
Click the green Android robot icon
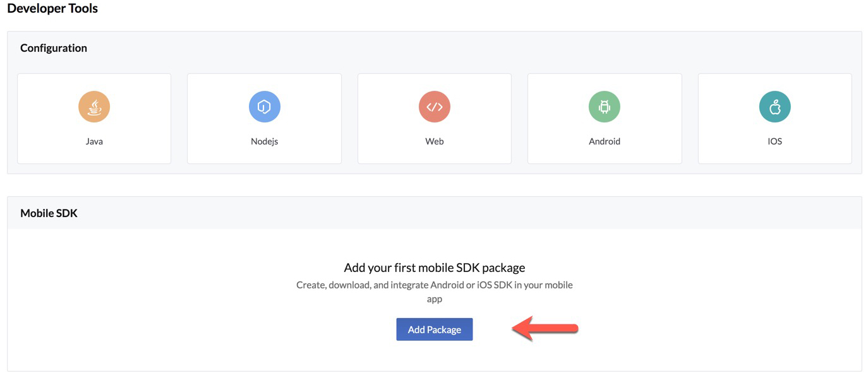[605, 107]
